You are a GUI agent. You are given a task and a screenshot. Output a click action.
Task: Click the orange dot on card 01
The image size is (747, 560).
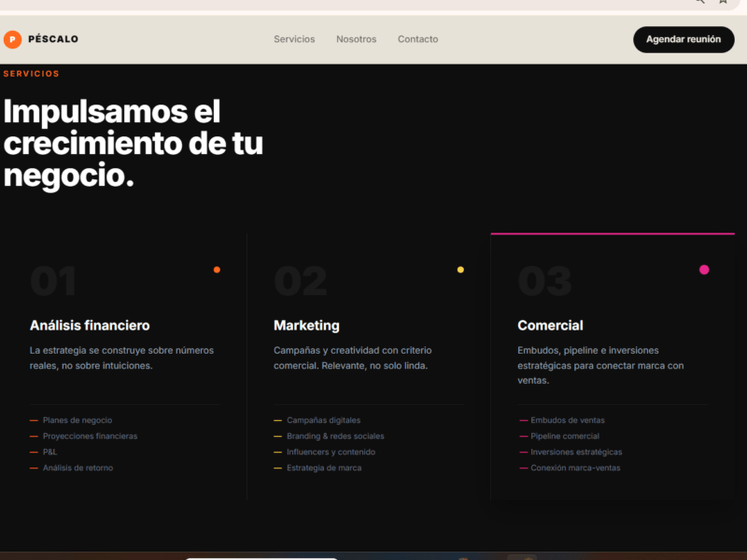coord(217,270)
